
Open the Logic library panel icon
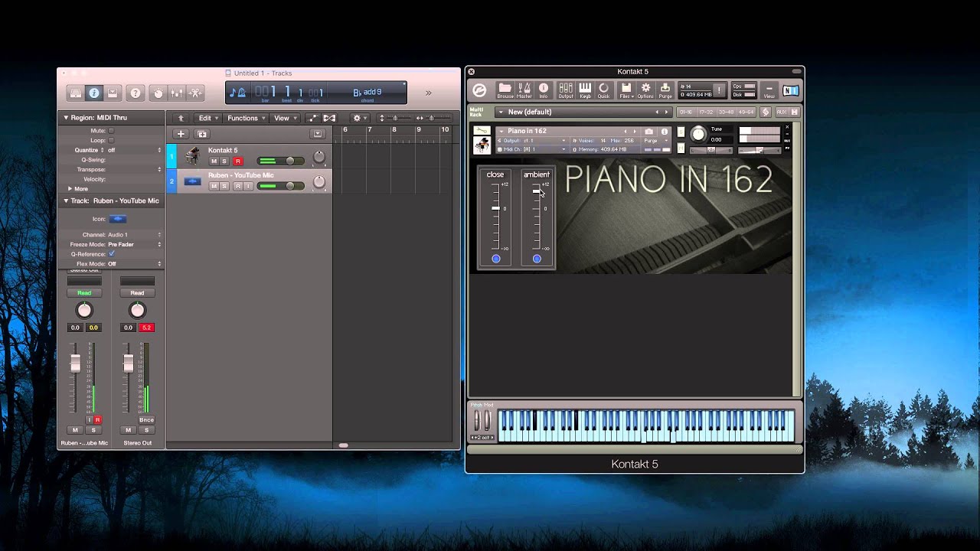(76, 93)
